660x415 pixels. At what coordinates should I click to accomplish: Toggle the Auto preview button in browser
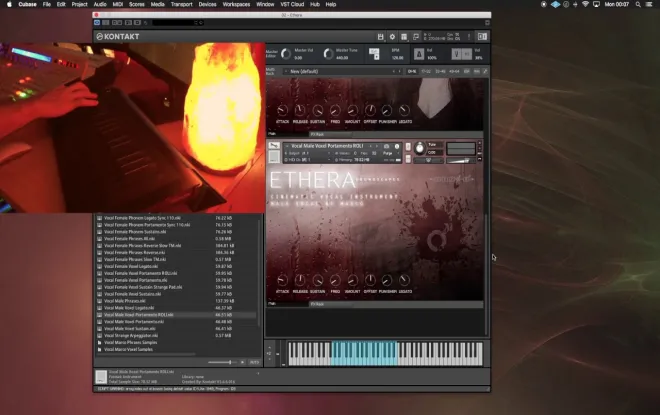point(254,362)
